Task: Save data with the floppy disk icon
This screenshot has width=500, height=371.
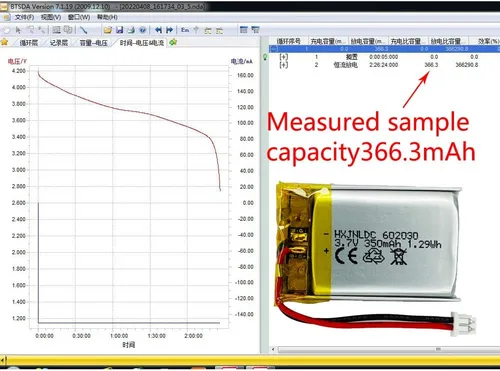Action: point(119,30)
